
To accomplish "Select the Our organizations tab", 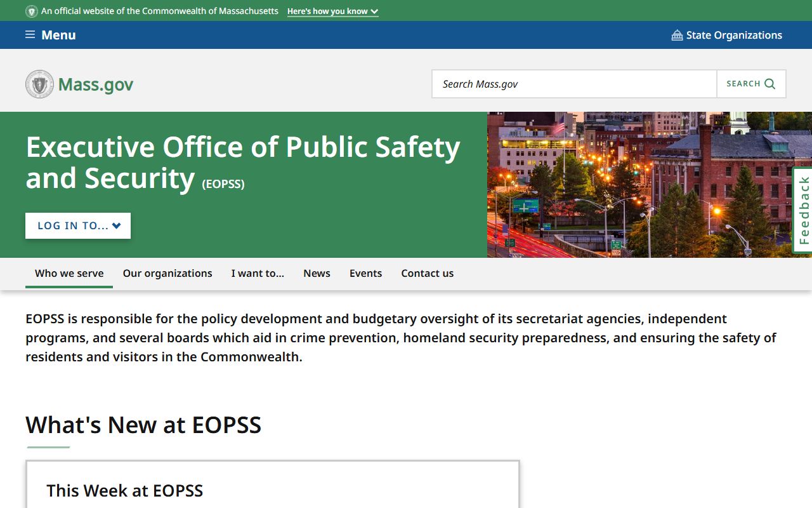I will point(167,274).
